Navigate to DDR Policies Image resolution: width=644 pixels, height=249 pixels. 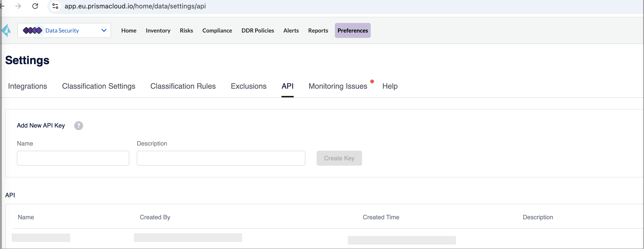(258, 30)
